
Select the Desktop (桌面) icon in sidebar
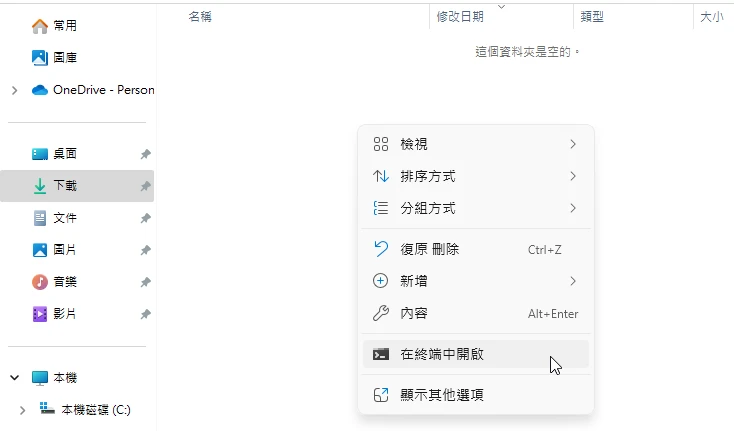[x=40, y=154]
